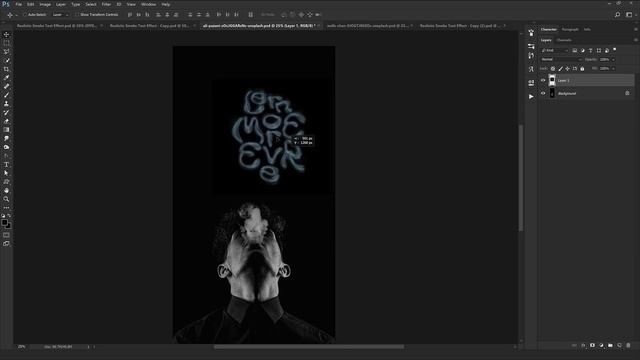Select the Gradient tool

(x=6, y=130)
